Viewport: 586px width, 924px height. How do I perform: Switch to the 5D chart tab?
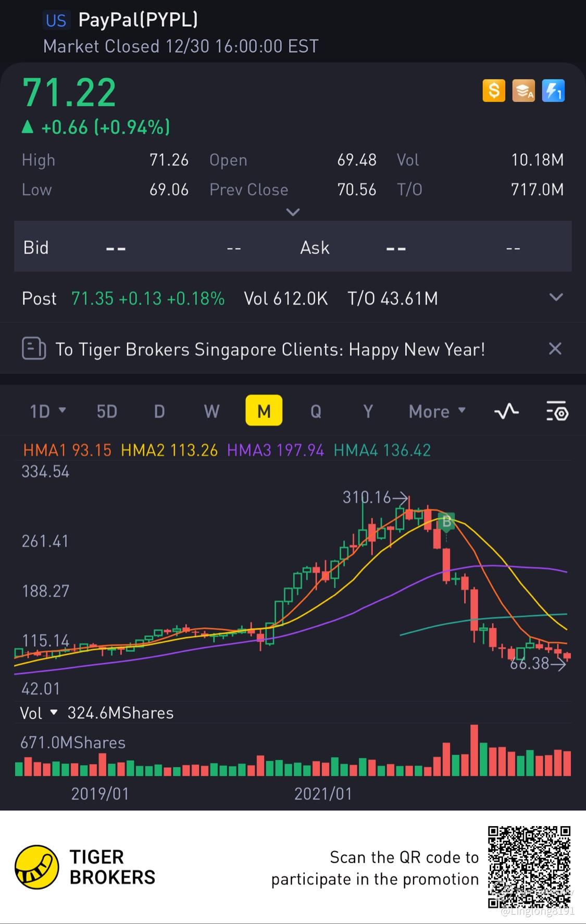point(107,412)
